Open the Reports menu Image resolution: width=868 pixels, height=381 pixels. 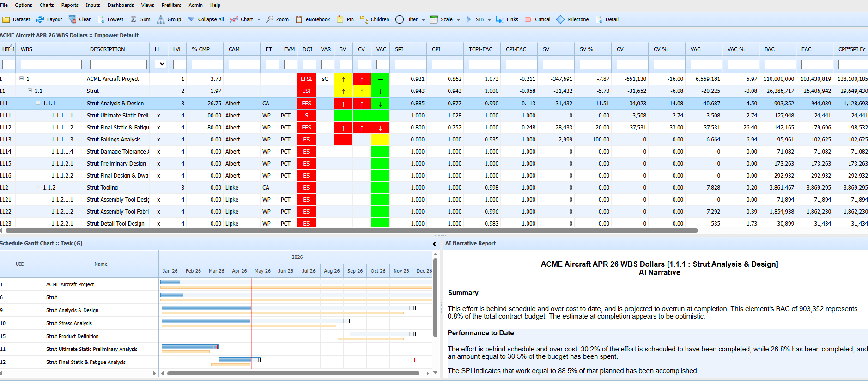70,5
